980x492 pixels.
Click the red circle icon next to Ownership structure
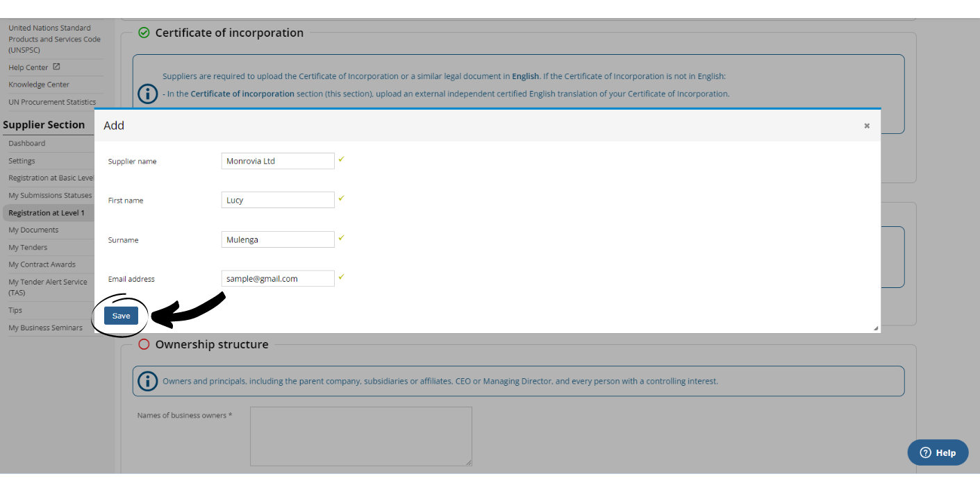pyautogui.click(x=144, y=344)
